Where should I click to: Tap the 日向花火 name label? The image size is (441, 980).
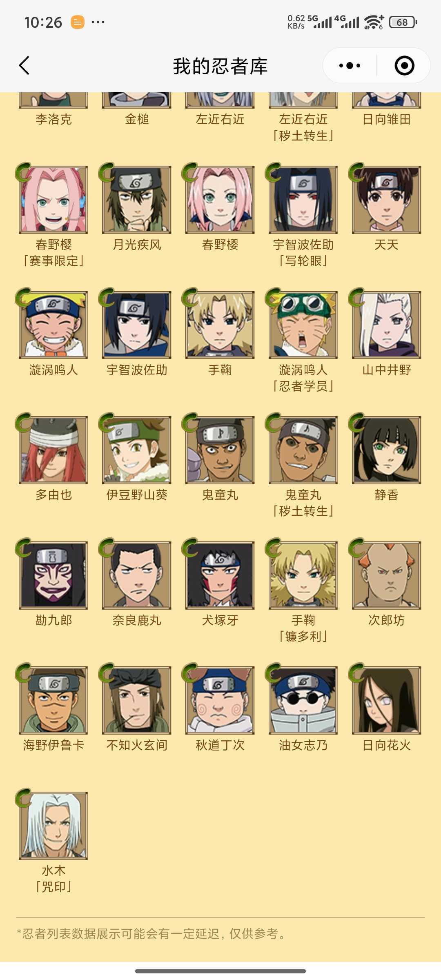coord(387,746)
